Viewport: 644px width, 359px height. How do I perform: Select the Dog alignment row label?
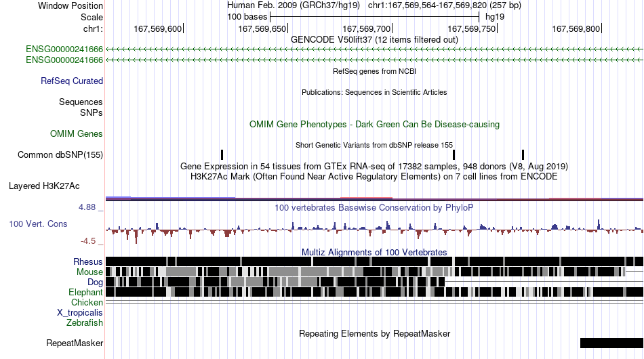pyautogui.click(x=95, y=282)
